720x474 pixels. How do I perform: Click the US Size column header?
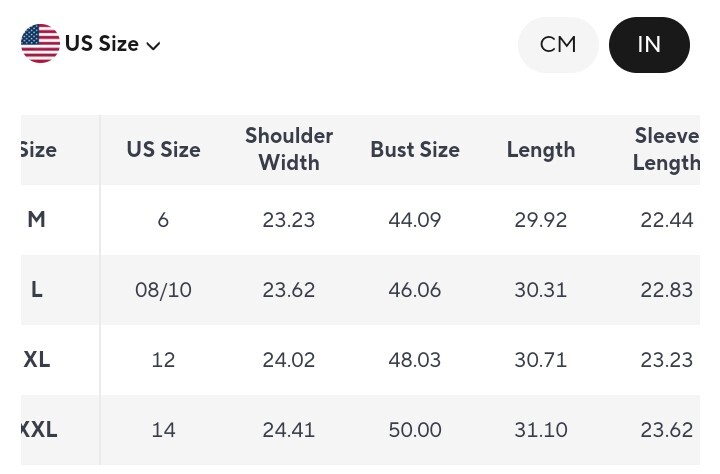163,150
